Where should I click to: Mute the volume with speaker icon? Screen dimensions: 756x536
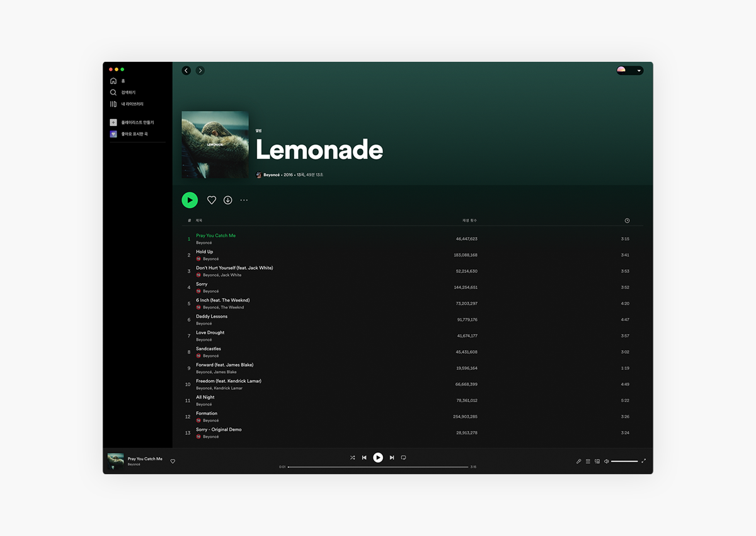606,461
